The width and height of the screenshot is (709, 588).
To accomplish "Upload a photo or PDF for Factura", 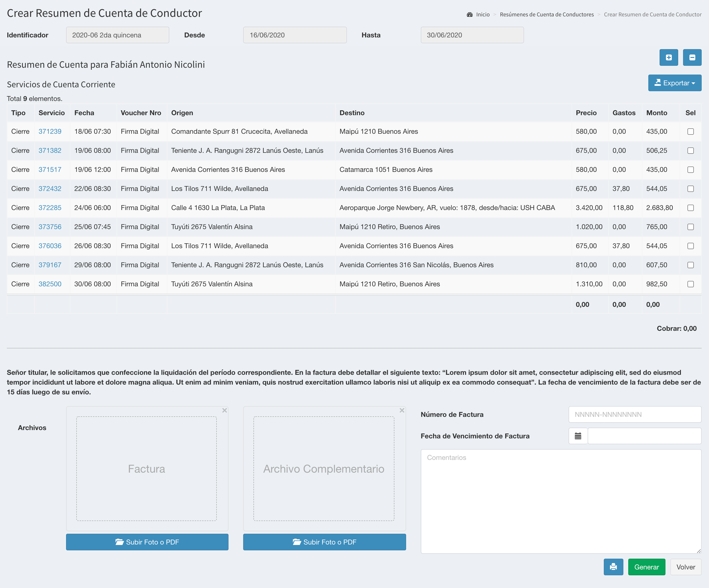I will point(147,542).
